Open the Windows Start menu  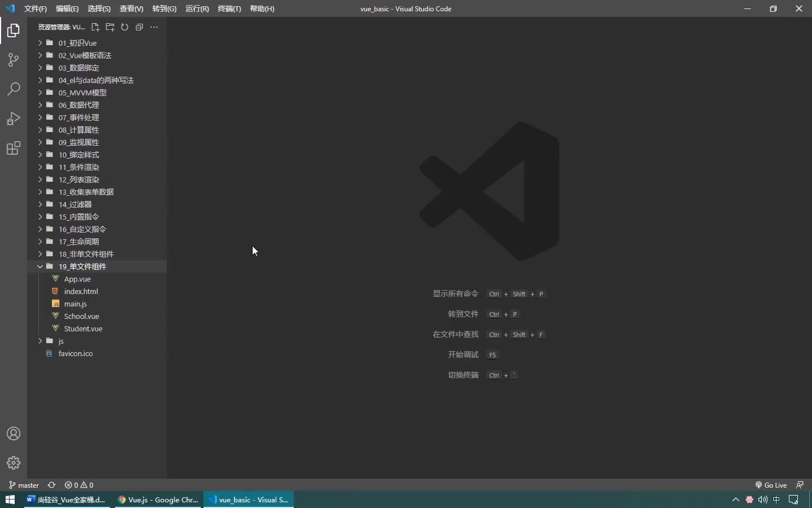click(x=10, y=500)
